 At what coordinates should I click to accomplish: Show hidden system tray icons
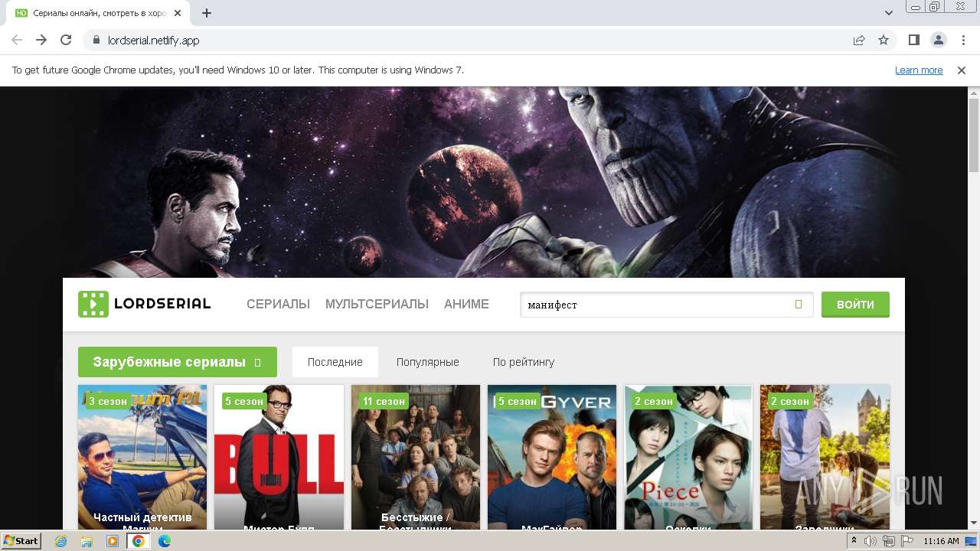(x=854, y=541)
